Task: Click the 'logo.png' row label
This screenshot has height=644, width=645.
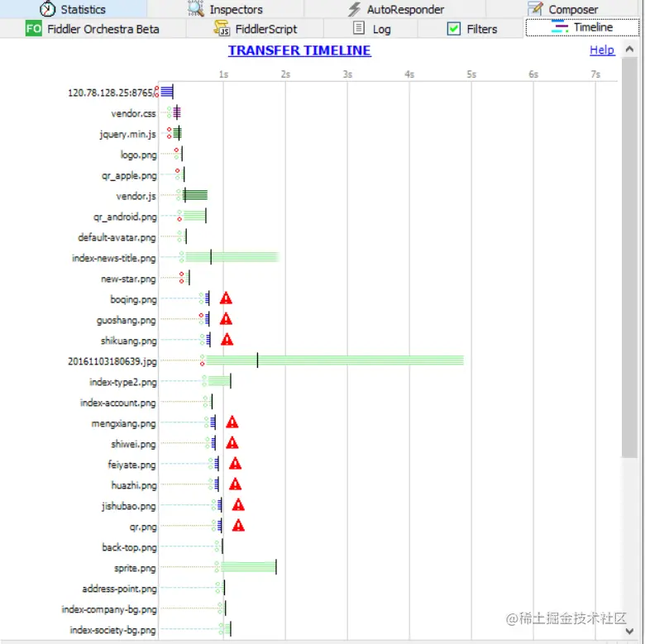Action: pyautogui.click(x=138, y=155)
